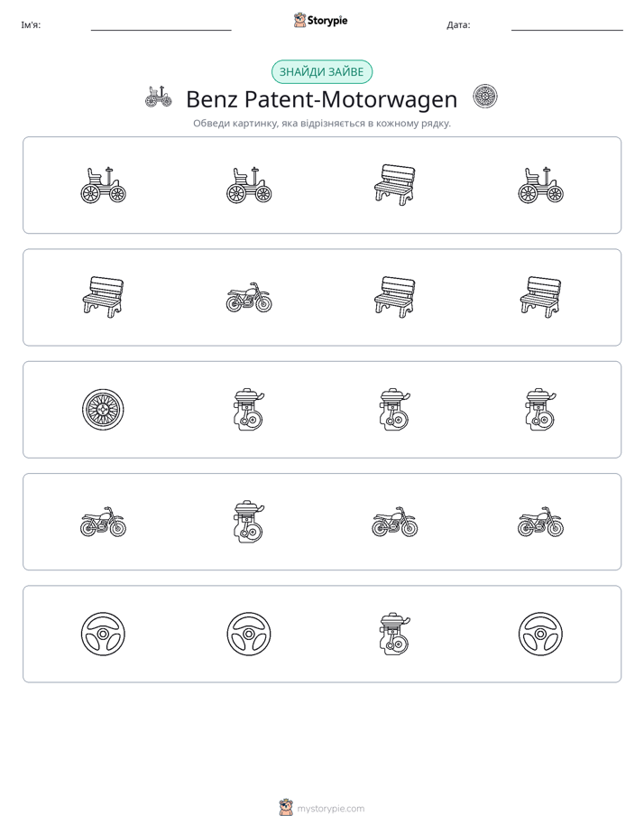Click the first motorwagen in the top row
This screenshot has height=834, width=644.
point(103,185)
